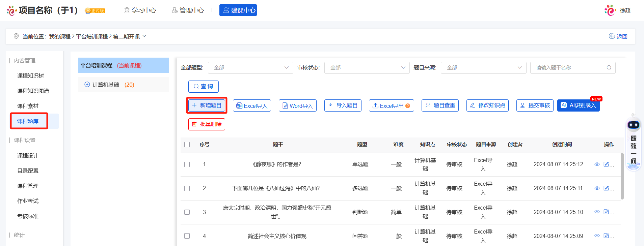Switch to 管理中心 tab
The height and width of the screenshot is (246, 644).
click(x=188, y=10)
